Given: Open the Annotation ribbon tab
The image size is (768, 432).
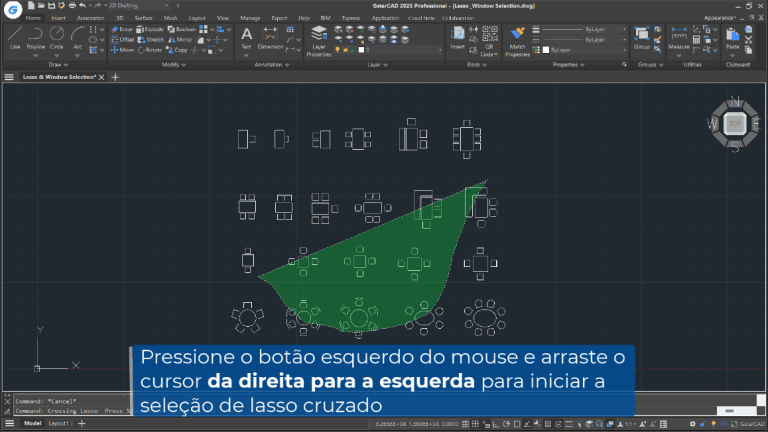Looking at the screenshot, I should (91, 18).
